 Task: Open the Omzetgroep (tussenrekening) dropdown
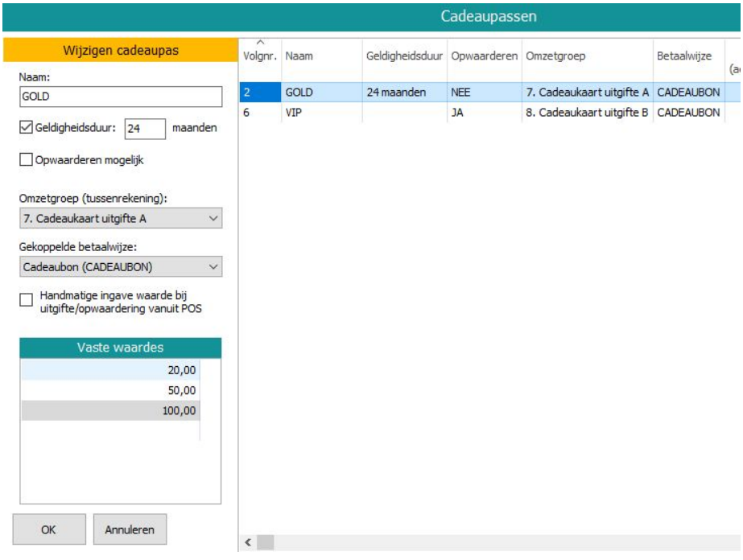(x=120, y=218)
